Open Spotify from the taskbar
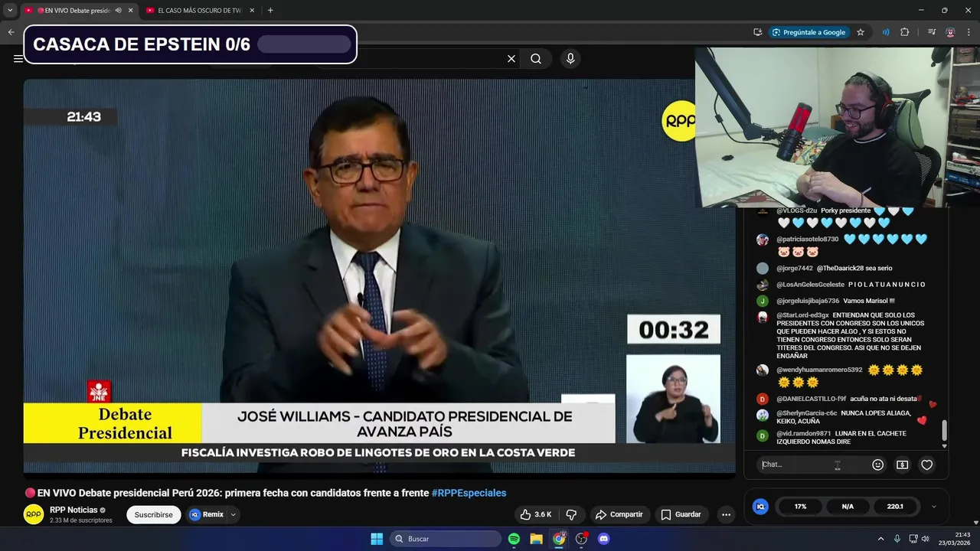Screen dimensions: 980x551 514,539
